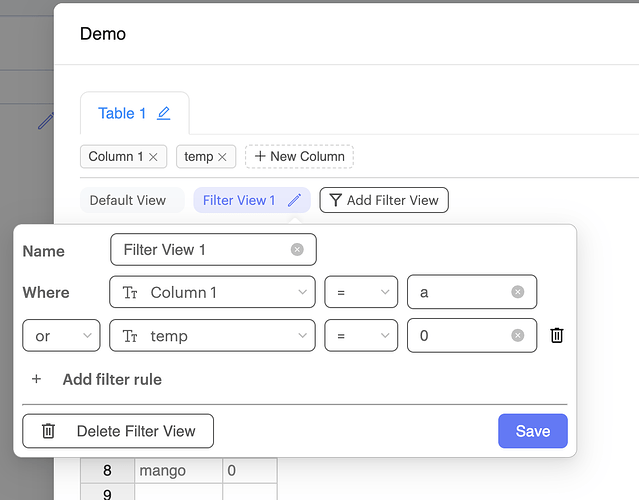Screen dimensions: 639x500
Task: Clear the filter value 'a'
Action: (517, 292)
